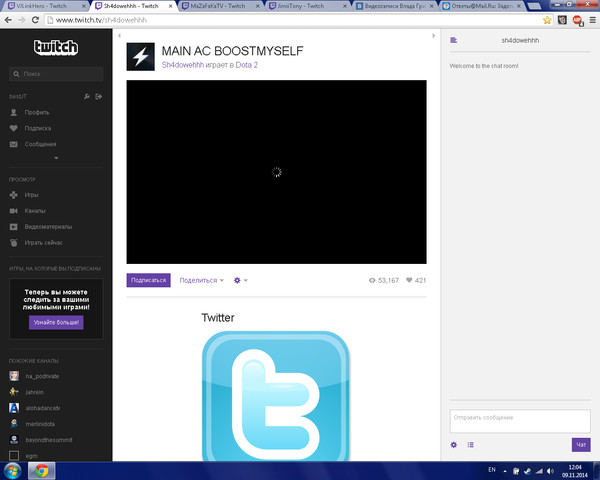Click the volume speaker tray icon
Screen dimensions: 600x480
click(550, 471)
